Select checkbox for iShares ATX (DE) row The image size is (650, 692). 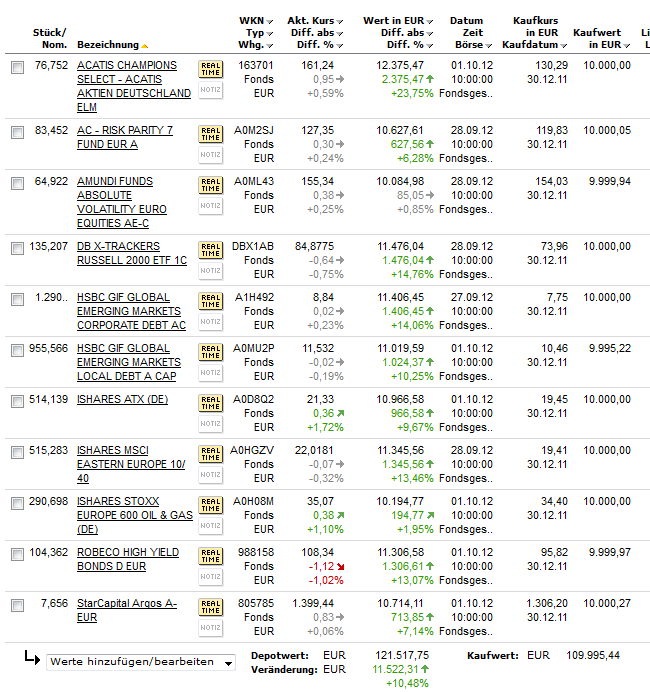17,401
